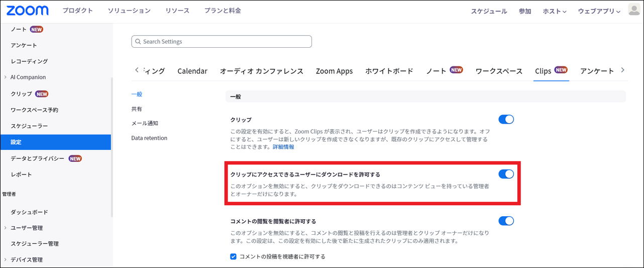644x268 pixels.
Task: Switch to the Zoom Apps tab
Action: (334, 71)
